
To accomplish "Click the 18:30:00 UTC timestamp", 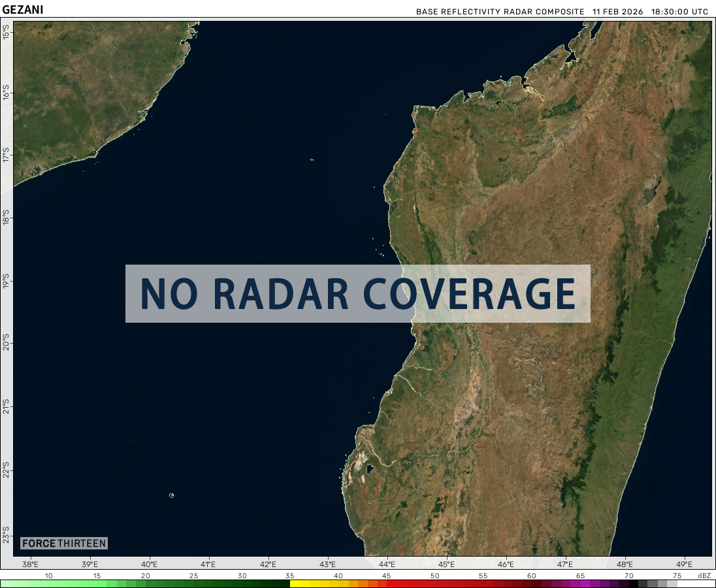I will coord(679,12).
